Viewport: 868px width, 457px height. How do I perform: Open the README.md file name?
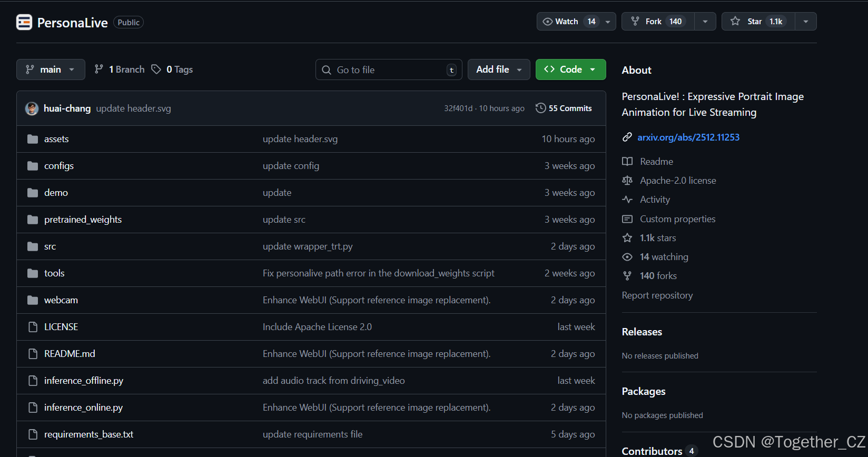coord(70,354)
